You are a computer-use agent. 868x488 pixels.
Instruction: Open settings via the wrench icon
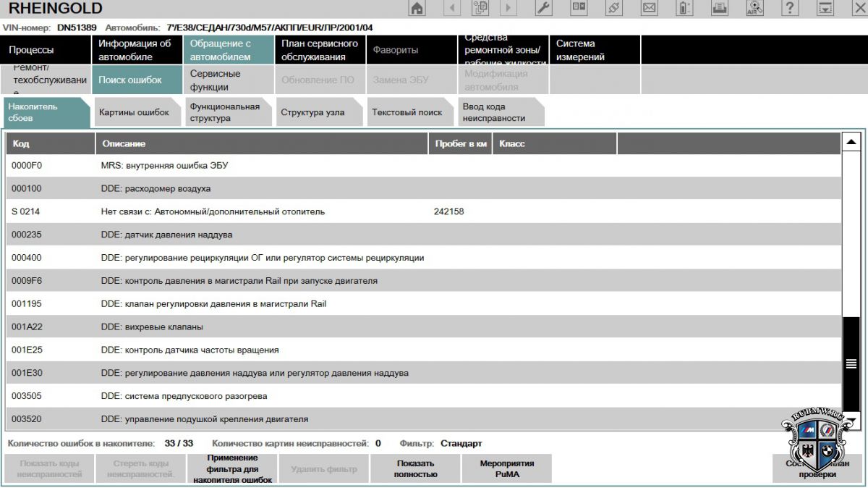click(x=544, y=8)
